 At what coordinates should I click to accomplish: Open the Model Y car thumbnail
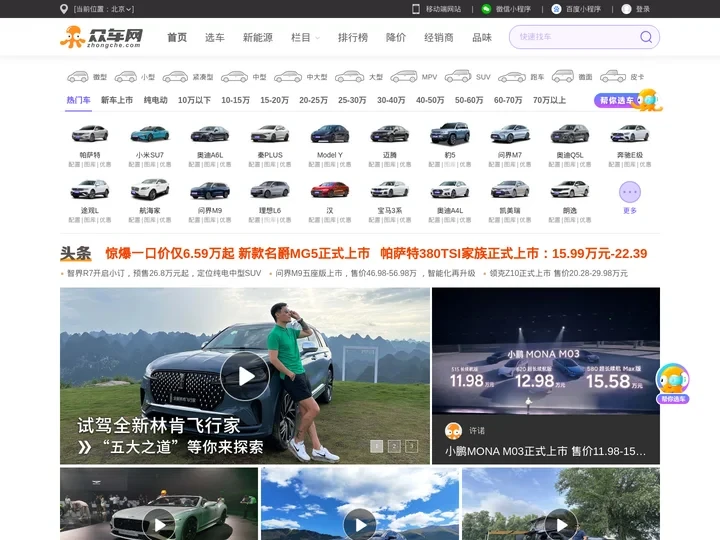click(x=330, y=134)
